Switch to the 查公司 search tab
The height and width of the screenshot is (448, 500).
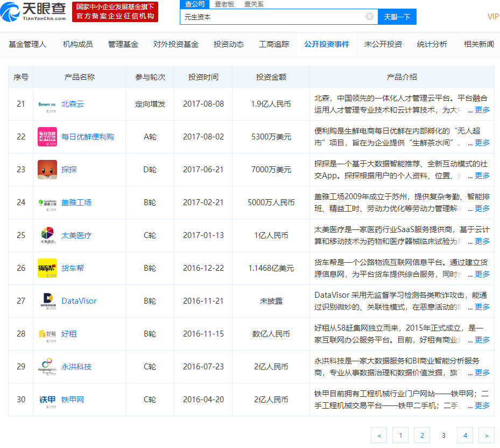pyautogui.click(x=194, y=4)
